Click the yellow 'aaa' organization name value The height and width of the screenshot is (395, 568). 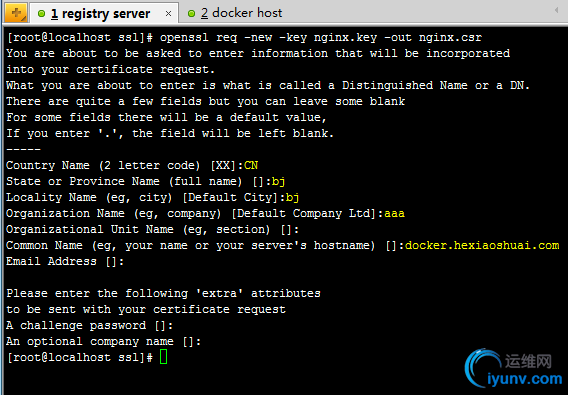tap(394, 213)
